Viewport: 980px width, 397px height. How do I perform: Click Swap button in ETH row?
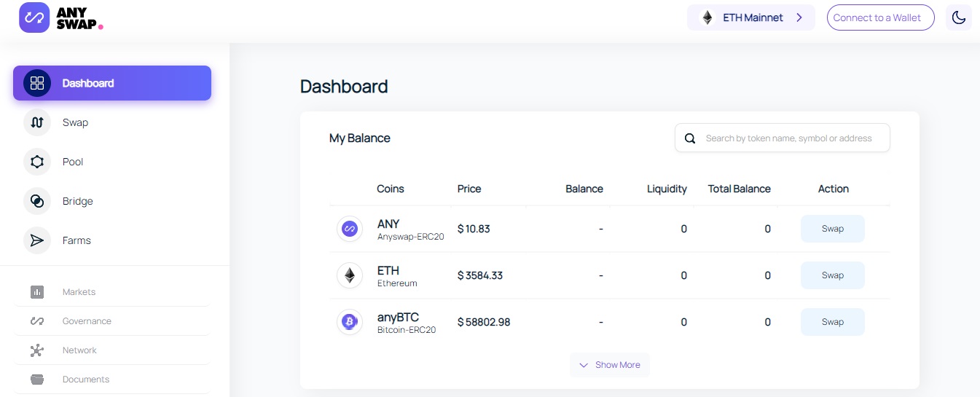[x=833, y=275]
